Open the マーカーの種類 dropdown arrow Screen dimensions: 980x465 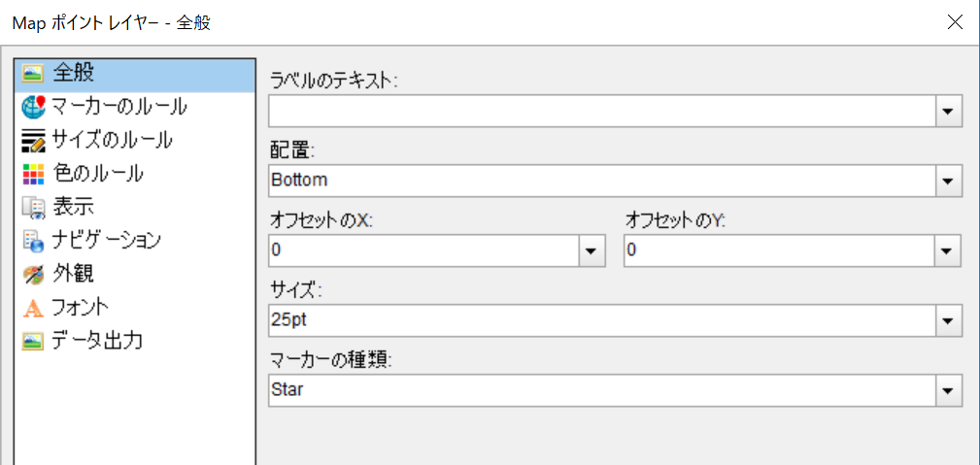(x=948, y=390)
